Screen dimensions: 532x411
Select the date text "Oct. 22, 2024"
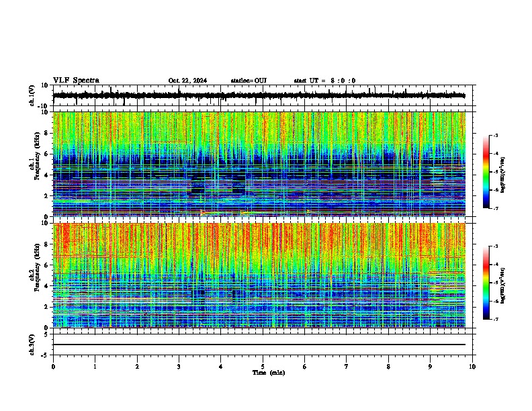point(187,81)
